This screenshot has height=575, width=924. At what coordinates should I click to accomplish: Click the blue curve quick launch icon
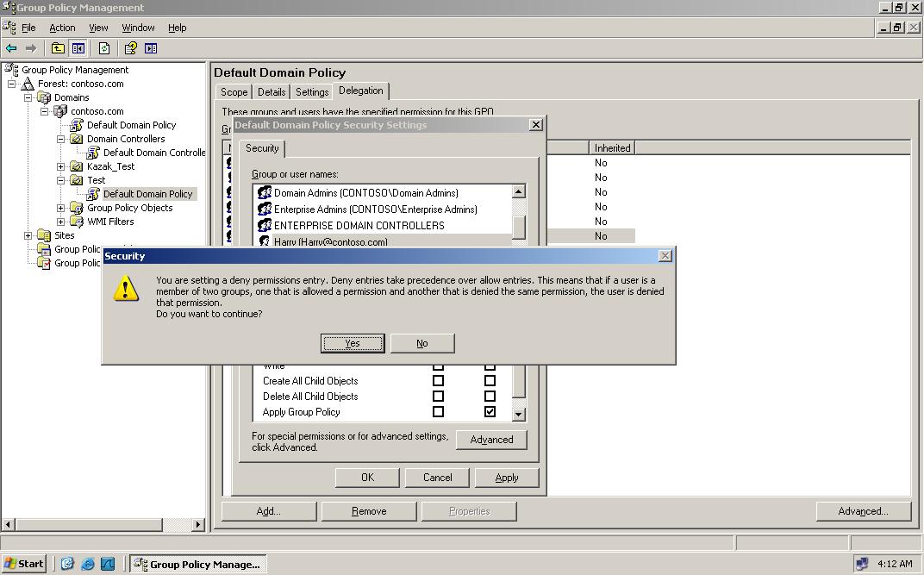[x=107, y=564]
